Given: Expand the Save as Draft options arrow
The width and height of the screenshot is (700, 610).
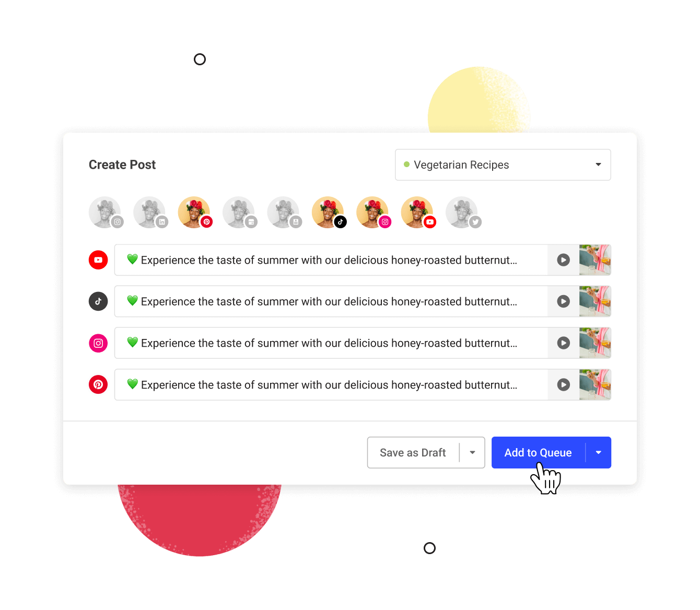Looking at the screenshot, I should click(x=472, y=453).
